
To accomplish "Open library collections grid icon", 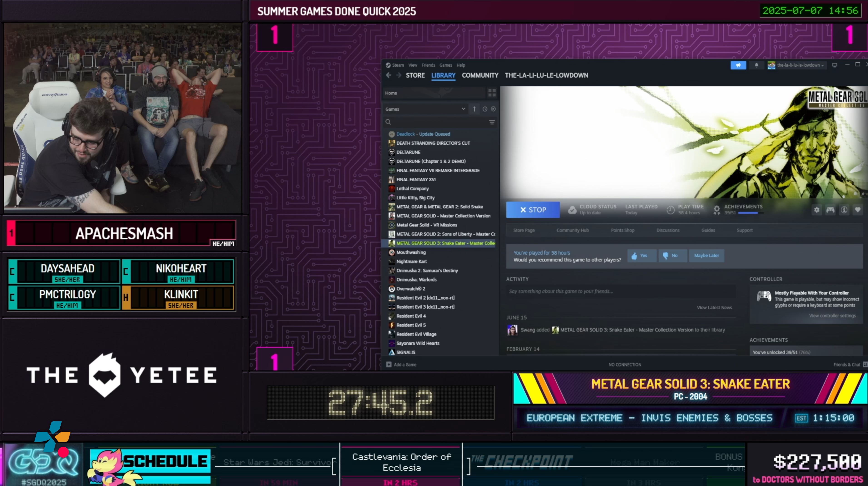I will (492, 93).
